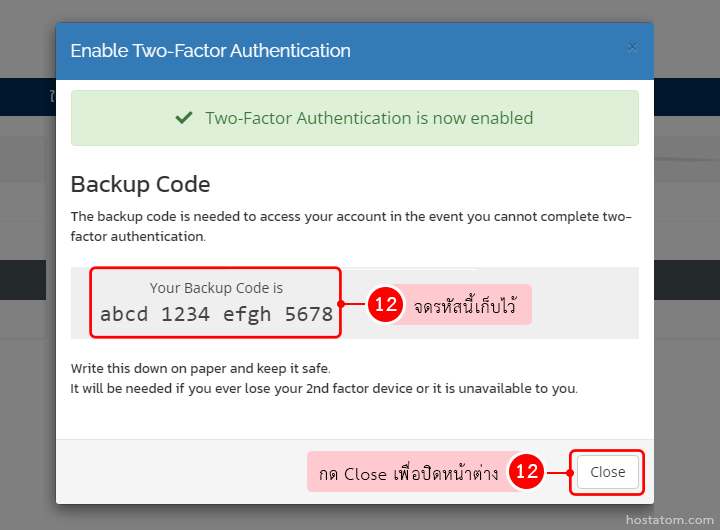Click the 'Your Backup Code is' label
Viewport: 720px width, 530px height.
[x=216, y=288]
